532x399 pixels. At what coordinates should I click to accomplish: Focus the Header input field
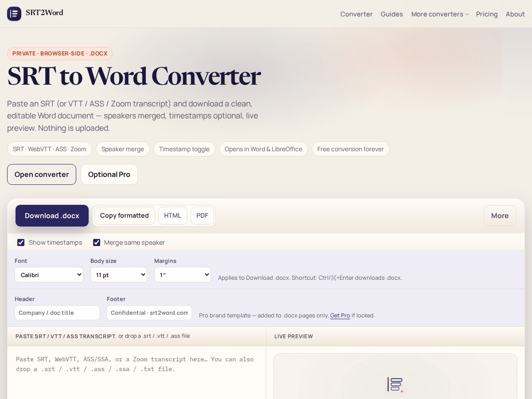point(57,313)
